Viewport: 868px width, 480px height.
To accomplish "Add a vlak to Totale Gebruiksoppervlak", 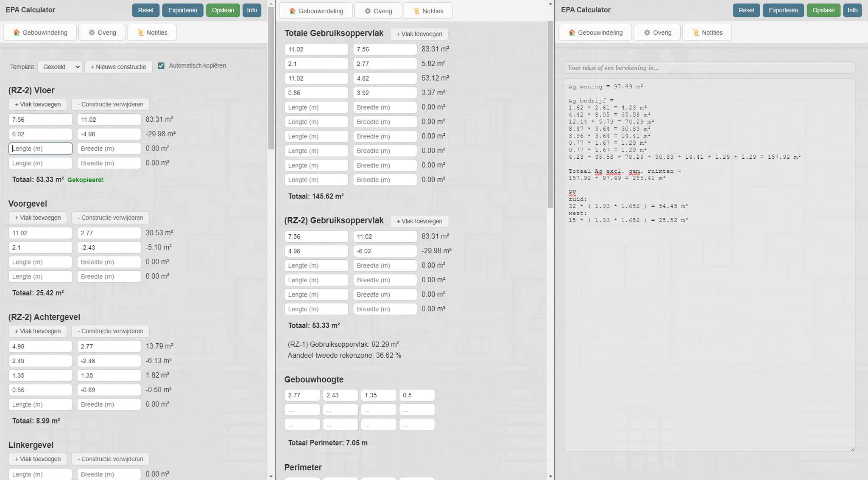I will (x=419, y=34).
